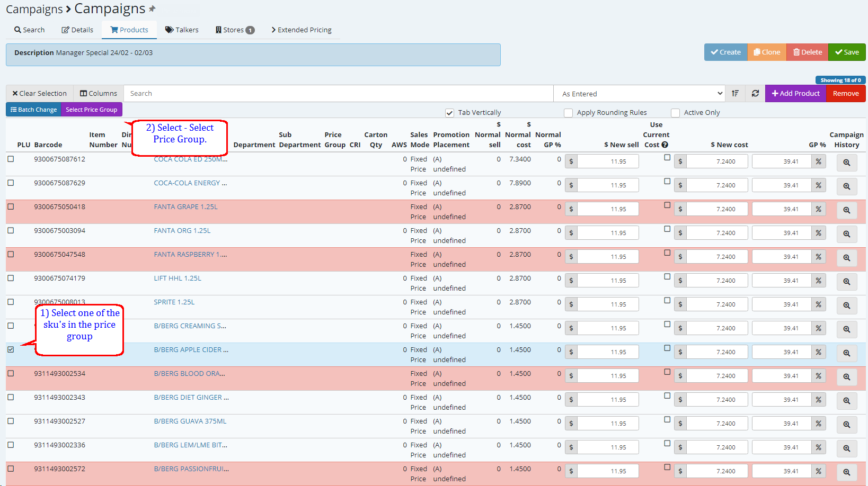Open the Details tab
This screenshot has width=868, height=486.
[x=77, y=30]
